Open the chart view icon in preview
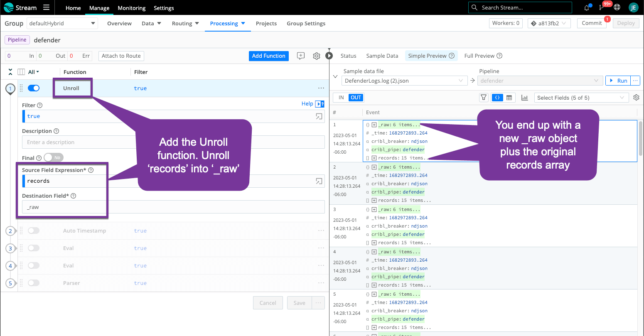Screen dimensions: 644x336 (x=524, y=98)
